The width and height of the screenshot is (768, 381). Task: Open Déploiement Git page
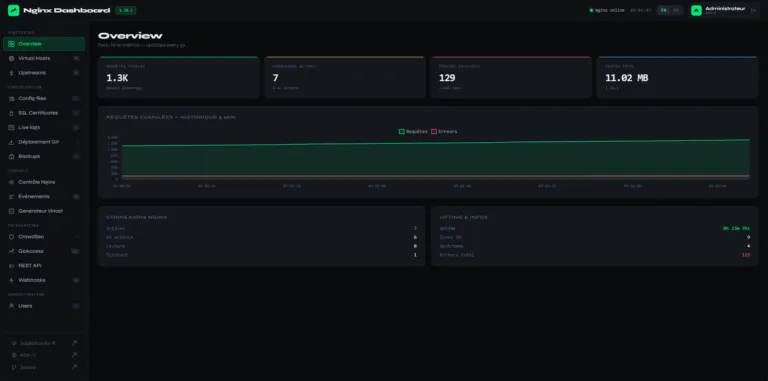point(44,142)
